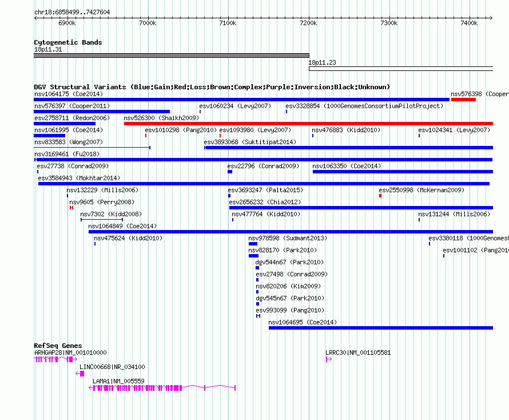
Task: Select nsv9605 (Perry2008) label
Action: click(x=102, y=202)
